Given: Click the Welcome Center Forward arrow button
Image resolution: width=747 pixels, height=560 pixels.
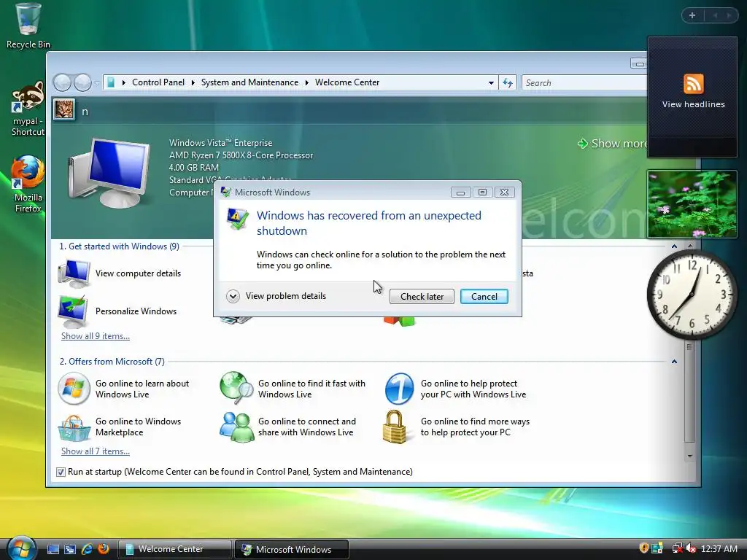Looking at the screenshot, I should tap(82, 82).
